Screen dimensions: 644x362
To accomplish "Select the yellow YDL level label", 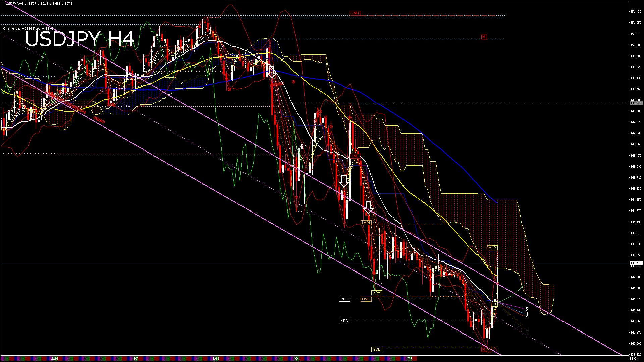I will point(377,349).
